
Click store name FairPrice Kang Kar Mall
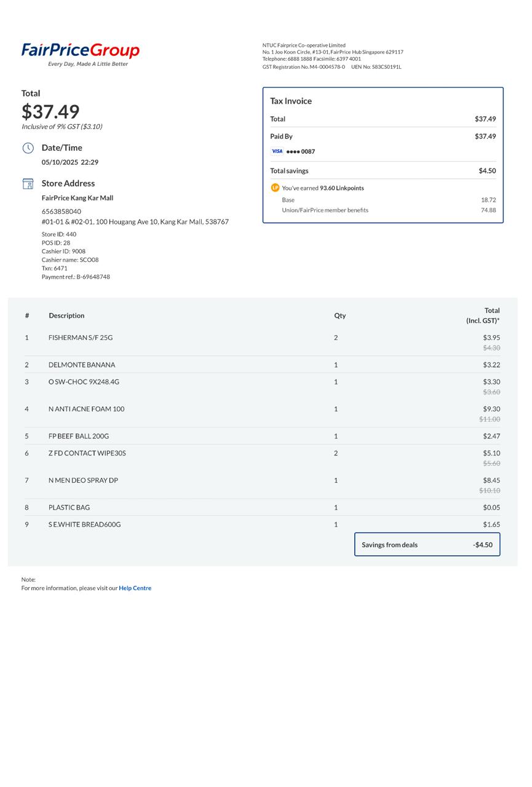tap(77, 198)
